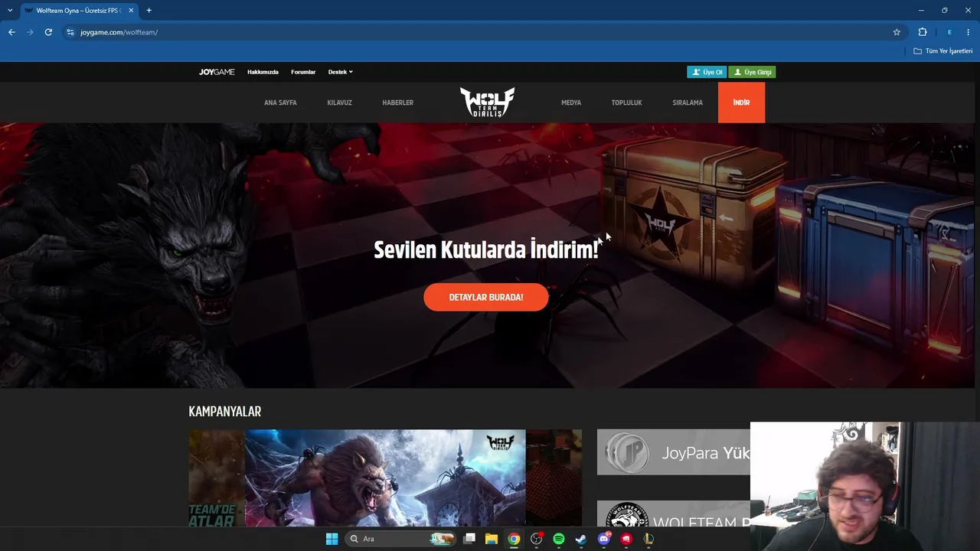Open League of Legends taskbar icon
Screen dimensions: 980x551
pyautogui.click(x=648, y=539)
